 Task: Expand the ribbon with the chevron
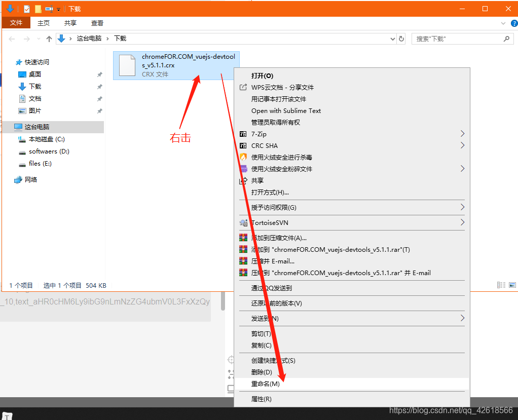point(503,23)
